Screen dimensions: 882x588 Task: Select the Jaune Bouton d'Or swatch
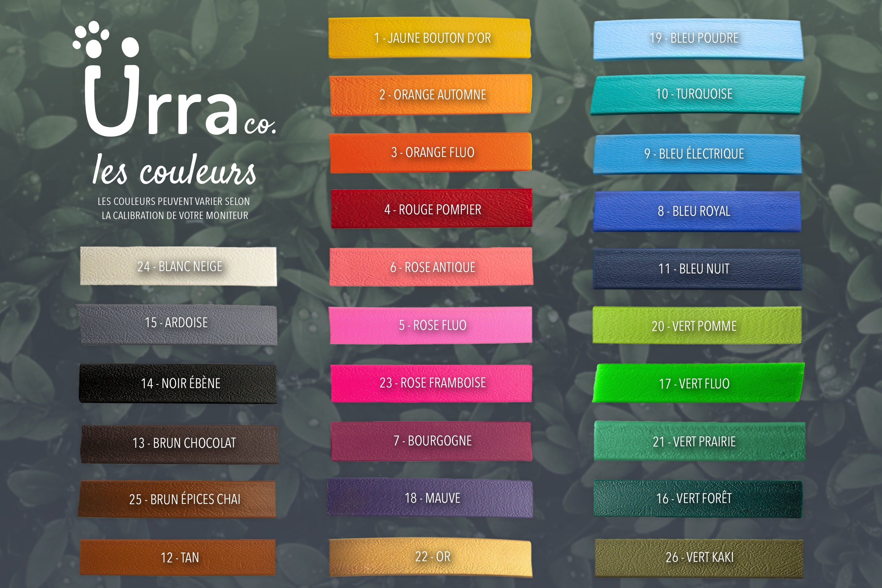[430, 38]
